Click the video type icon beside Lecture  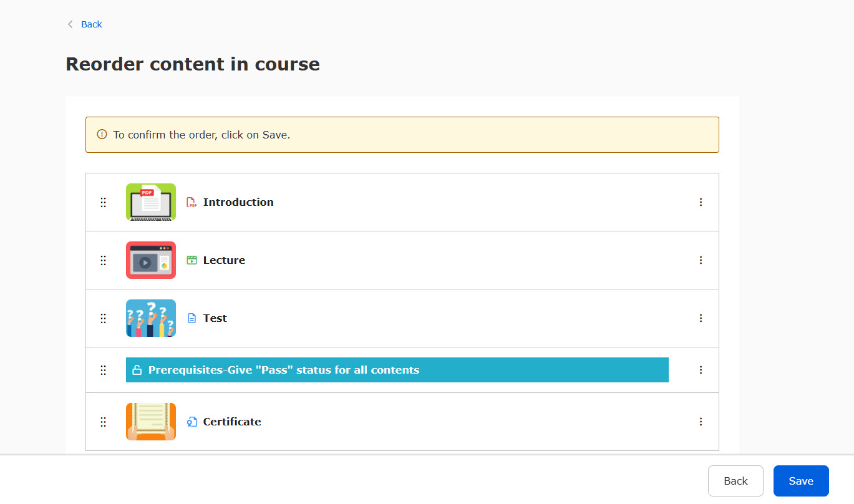(192, 260)
